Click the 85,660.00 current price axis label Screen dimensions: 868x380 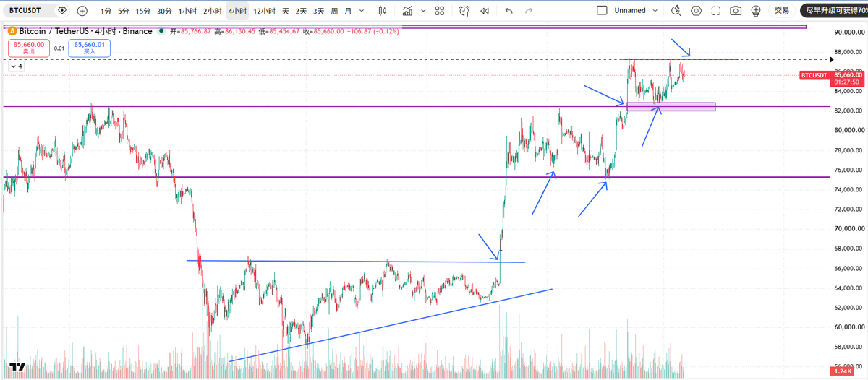[x=848, y=74]
